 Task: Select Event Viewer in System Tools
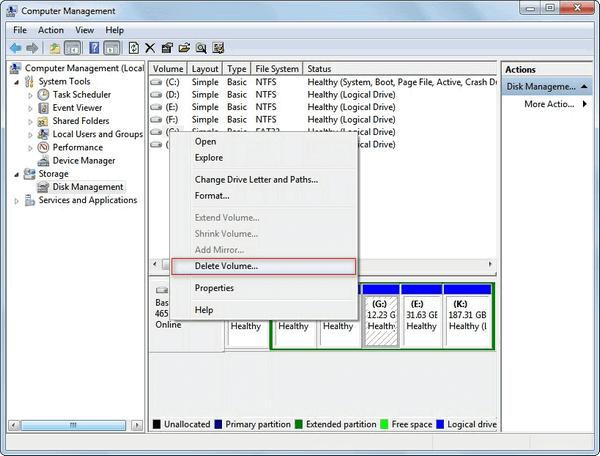pos(77,108)
